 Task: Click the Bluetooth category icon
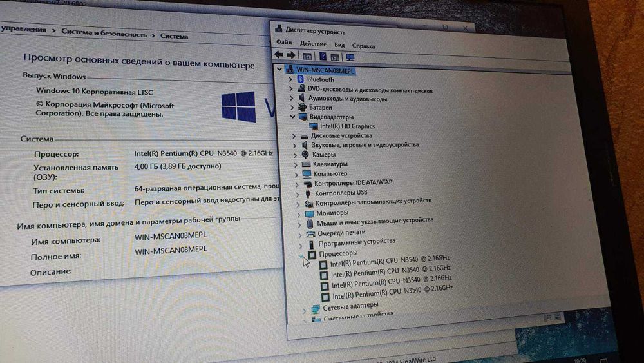coord(300,79)
